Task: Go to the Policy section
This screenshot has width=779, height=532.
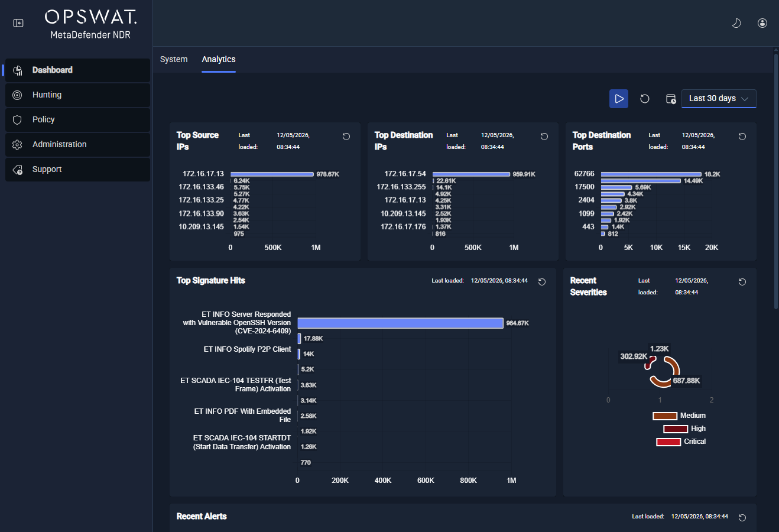Action: click(77, 119)
